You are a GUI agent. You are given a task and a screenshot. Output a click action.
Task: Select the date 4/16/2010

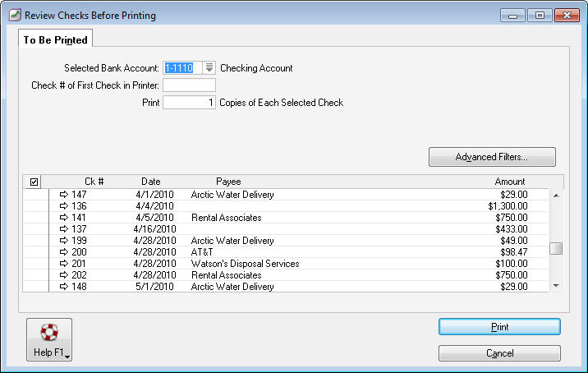[154, 229]
